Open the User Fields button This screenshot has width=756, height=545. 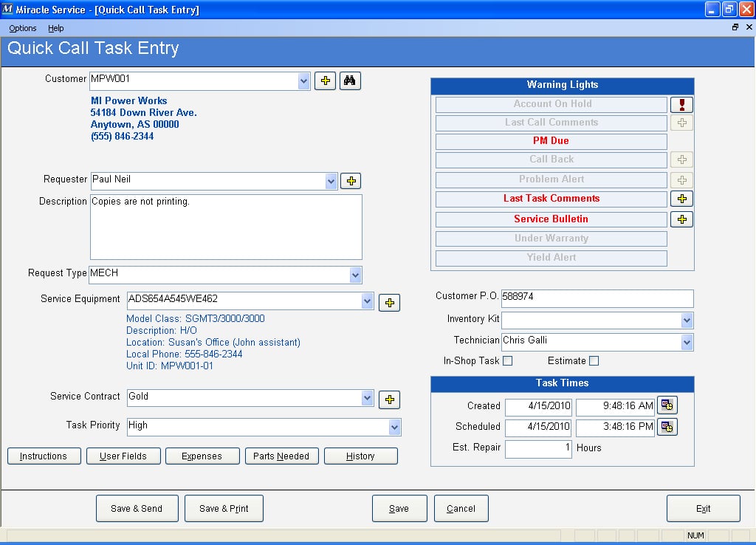point(123,456)
